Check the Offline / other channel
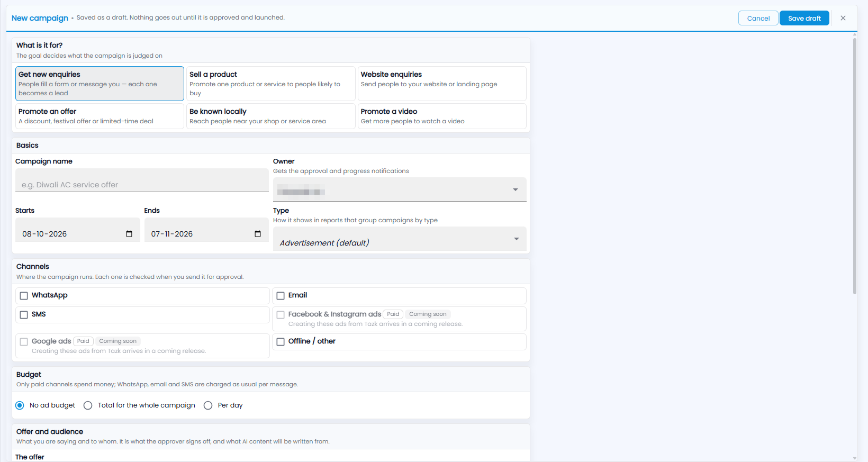 click(x=281, y=342)
